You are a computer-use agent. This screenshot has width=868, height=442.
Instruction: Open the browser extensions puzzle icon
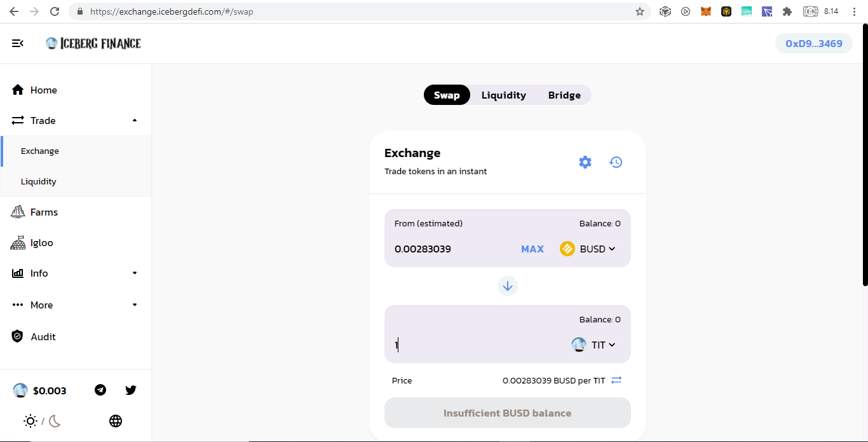pyautogui.click(x=787, y=11)
